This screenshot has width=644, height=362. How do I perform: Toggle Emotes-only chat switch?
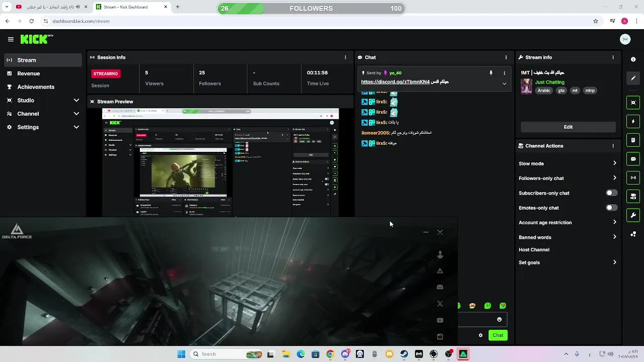pyautogui.click(x=611, y=208)
